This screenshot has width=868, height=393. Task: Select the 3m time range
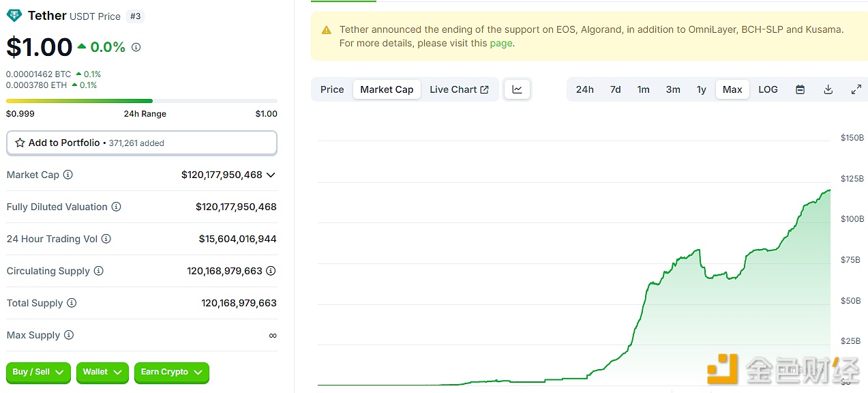(x=673, y=89)
